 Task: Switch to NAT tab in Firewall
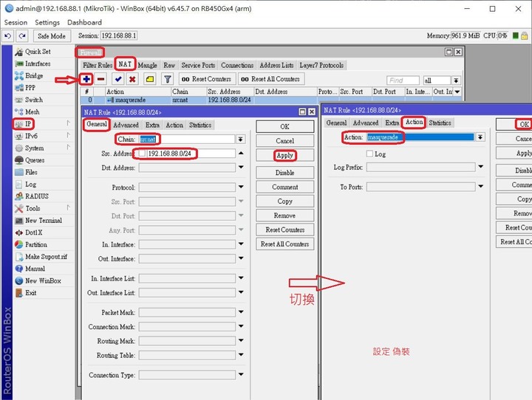[x=125, y=64]
